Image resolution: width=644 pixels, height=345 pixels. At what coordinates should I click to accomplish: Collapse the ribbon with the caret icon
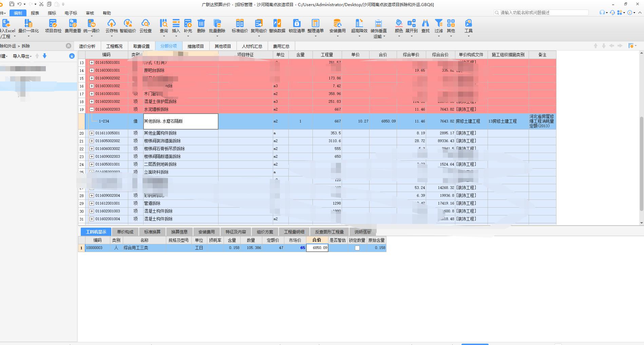[x=640, y=13]
